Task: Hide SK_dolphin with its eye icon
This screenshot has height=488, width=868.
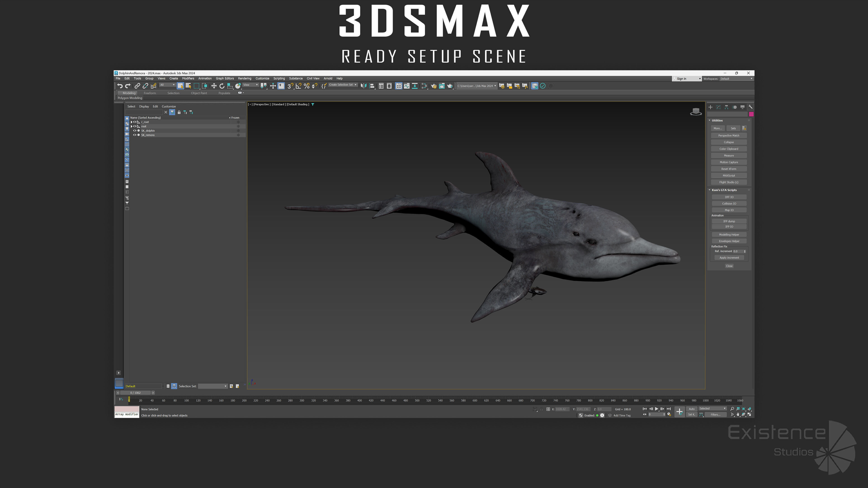Action: click(x=135, y=131)
